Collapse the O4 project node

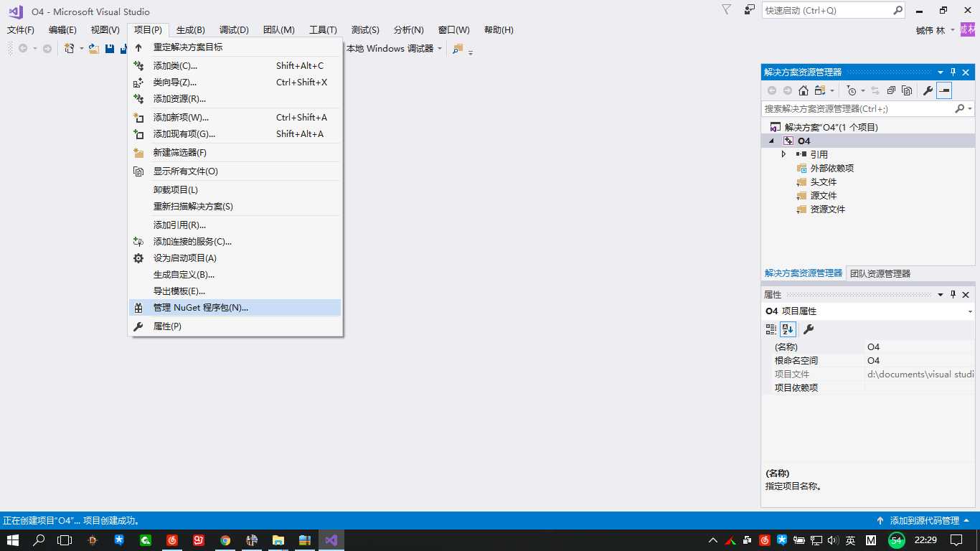[x=771, y=141]
